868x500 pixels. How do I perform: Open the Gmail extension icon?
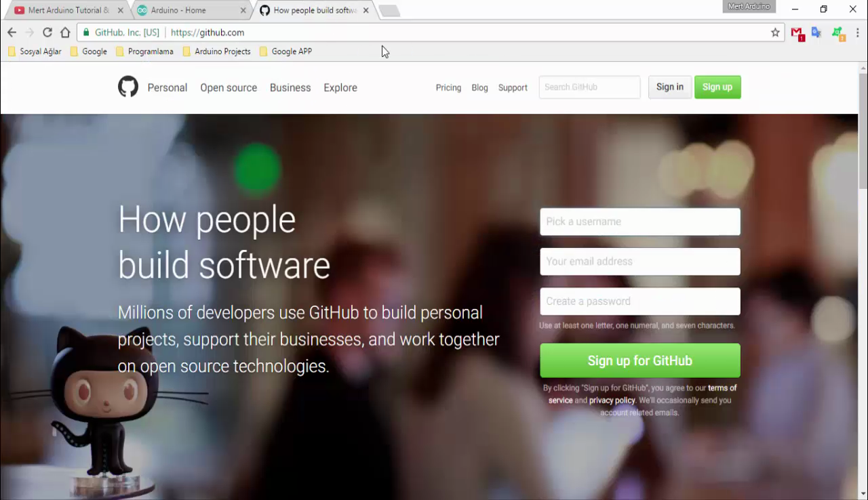pos(797,33)
